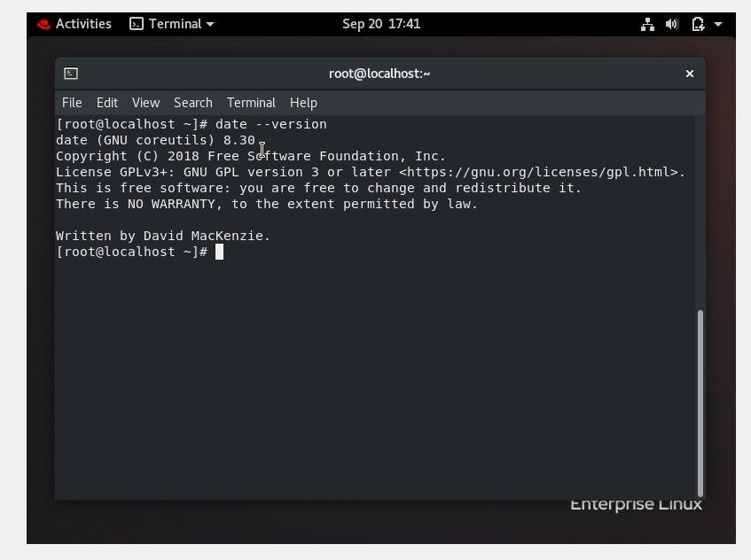The width and height of the screenshot is (751, 560).
Task: Open the Terminal menu in the menu bar
Action: [251, 102]
